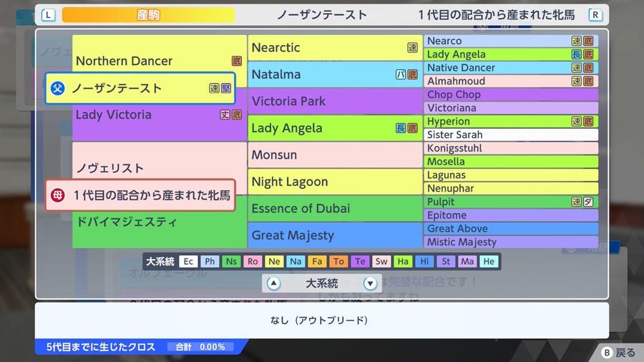Click the 合計 0.00% cross total
This screenshot has height=362, width=644.
[200, 347]
